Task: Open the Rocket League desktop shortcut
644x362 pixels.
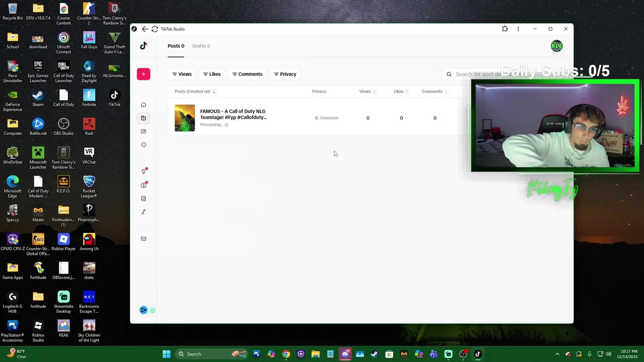Action: [89, 187]
